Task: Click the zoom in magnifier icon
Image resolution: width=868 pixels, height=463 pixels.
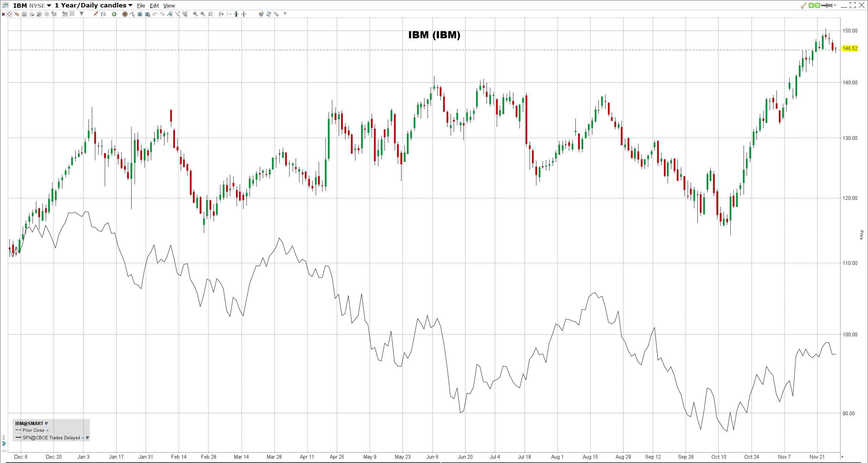Action: pyautogui.click(x=195, y=14)
